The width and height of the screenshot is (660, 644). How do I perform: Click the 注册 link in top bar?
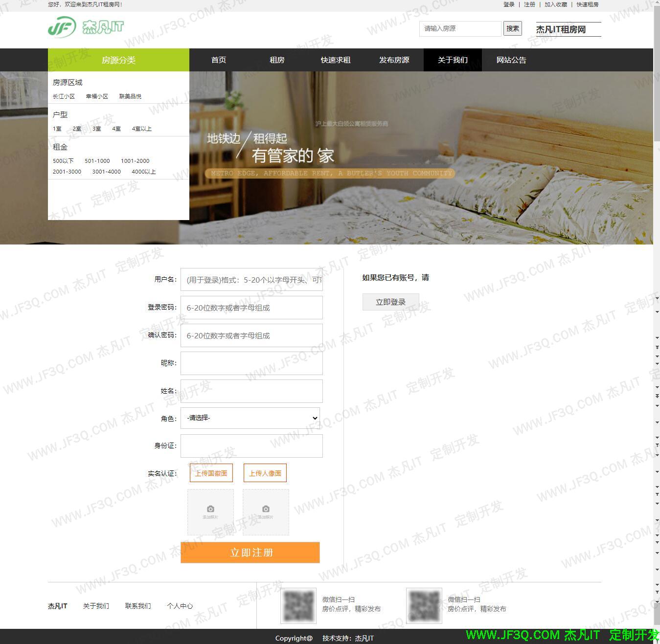point(529,4)
